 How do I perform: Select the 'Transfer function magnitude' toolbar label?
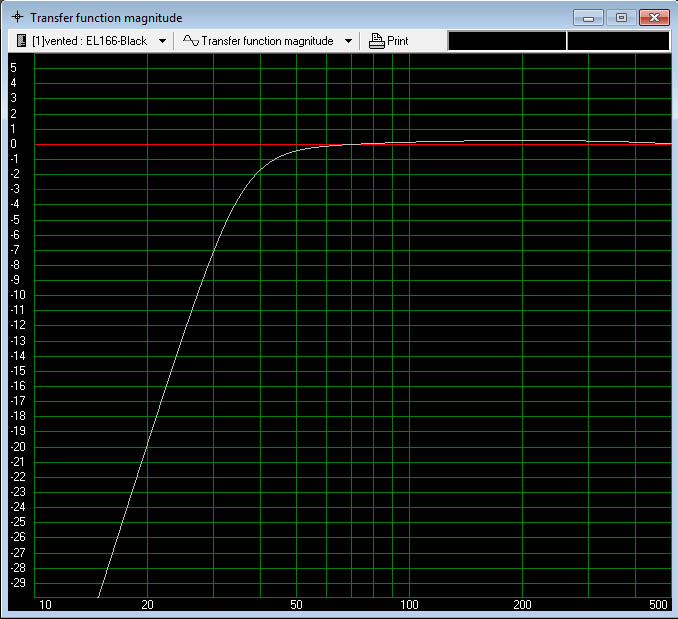pos(267,41)
